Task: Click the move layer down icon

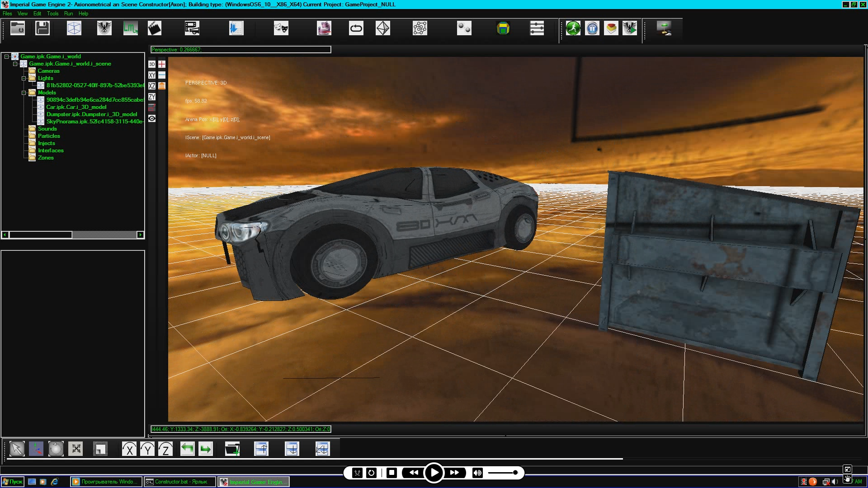Action: 292,449
